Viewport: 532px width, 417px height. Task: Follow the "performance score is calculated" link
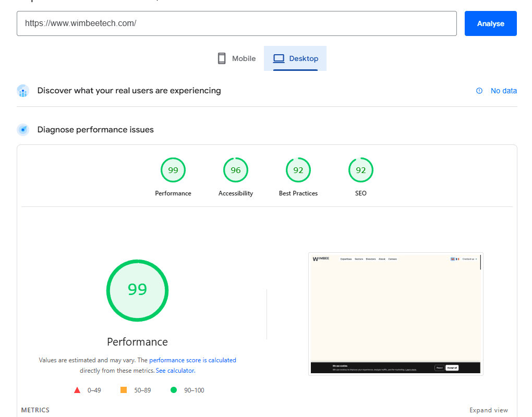coord(192,360)
